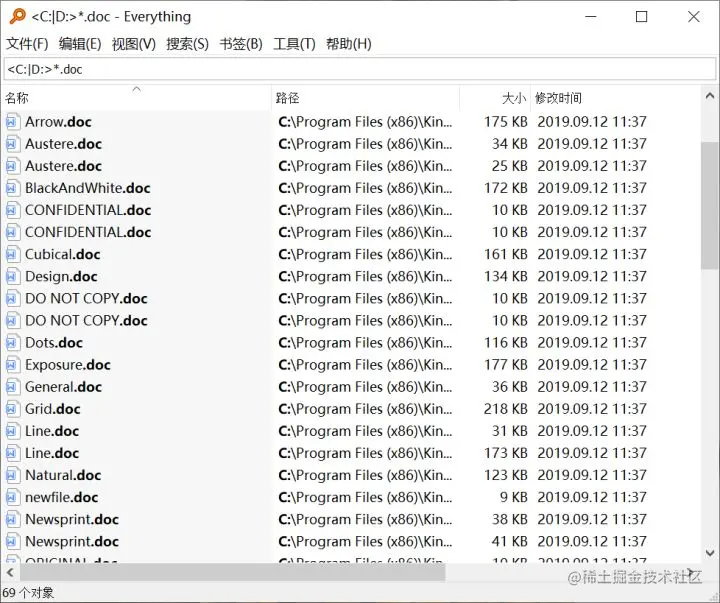
Task: Click the vertical scrollbar up arrow
Action: point(710,96)
